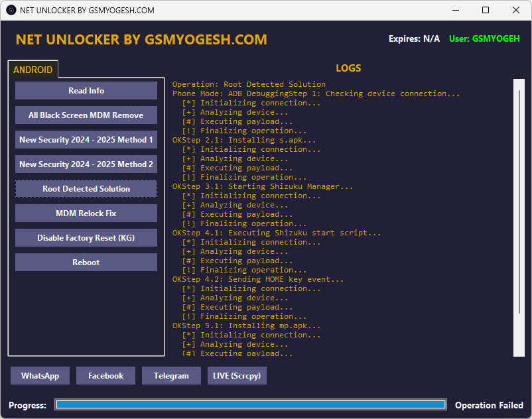Click the NET UNLOCKER BY GSMYOGESH.COM header title
The image size is (532, 419).
[x=141, y=40]
